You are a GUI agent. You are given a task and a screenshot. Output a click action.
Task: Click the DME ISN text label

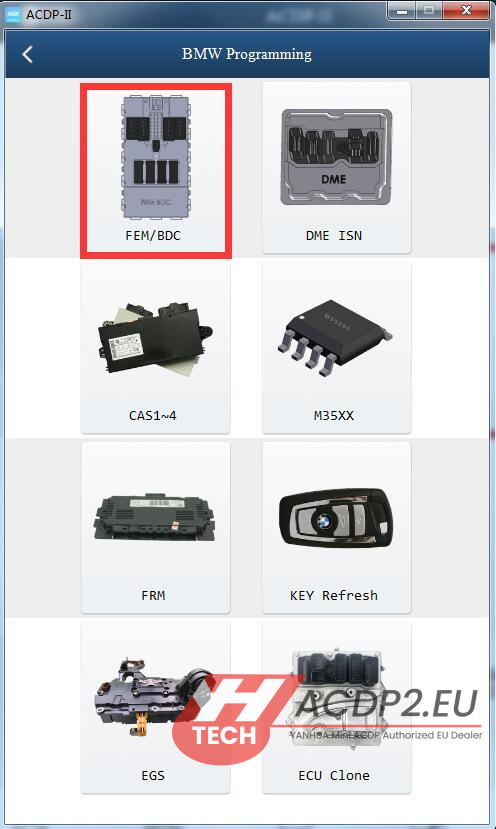coord(334,235)
